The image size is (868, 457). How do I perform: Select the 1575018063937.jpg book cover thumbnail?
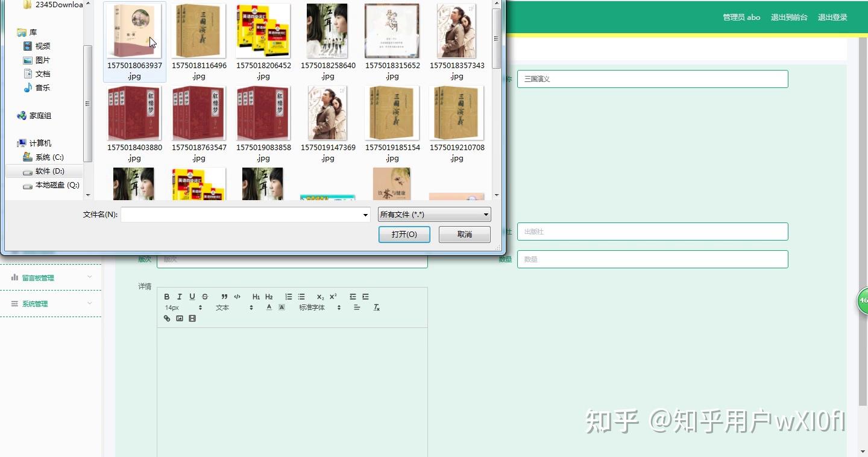point(134,30)
